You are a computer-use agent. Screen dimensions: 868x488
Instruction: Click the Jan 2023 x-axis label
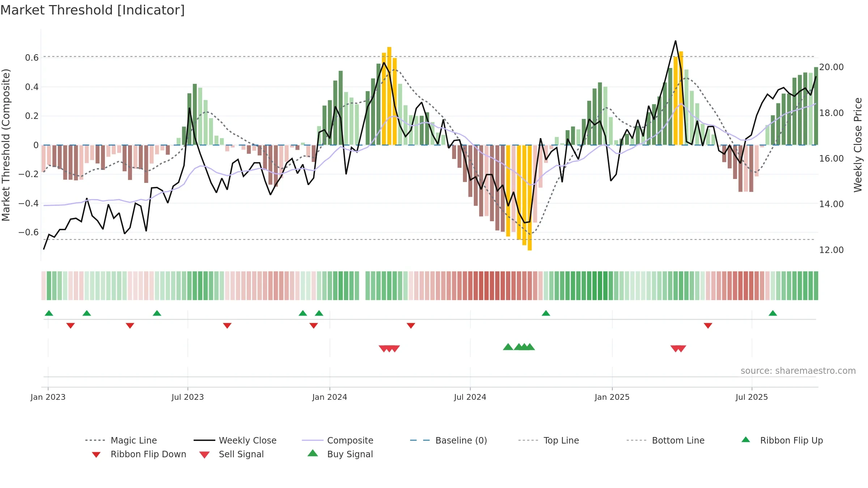48,397
